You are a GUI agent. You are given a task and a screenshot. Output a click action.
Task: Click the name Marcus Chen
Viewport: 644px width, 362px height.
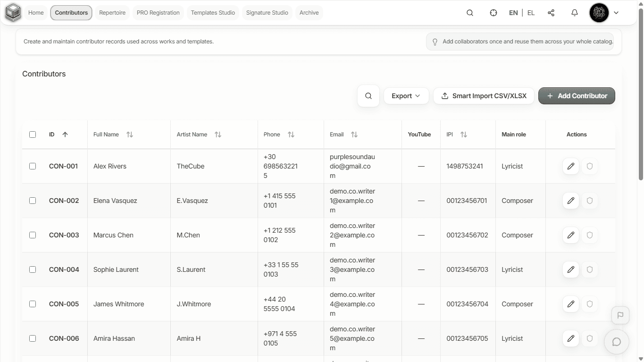click(x=113, y=235)
